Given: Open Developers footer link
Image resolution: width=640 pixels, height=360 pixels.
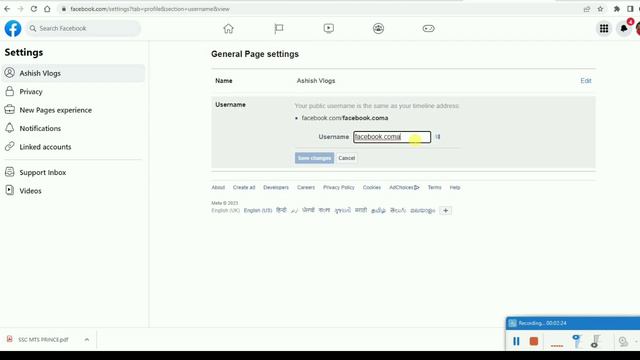Looking at the screenshot, I should 276,187.
